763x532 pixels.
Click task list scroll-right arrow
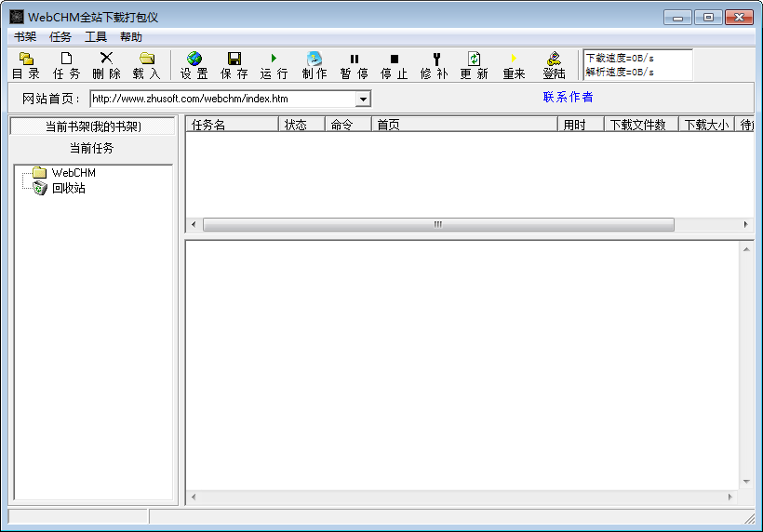point(745,224)
